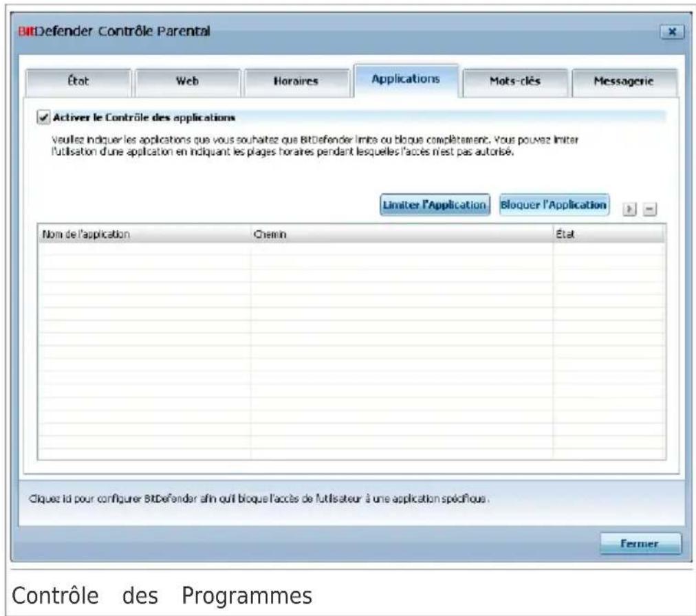Go to the Mots-clés tab
This screenshot has height=616, width=696.
(515, 82)
